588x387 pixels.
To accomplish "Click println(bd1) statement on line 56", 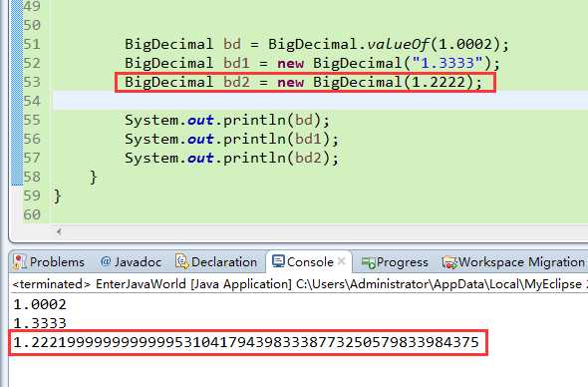I will pyautogui.click(x=232, y=139).
